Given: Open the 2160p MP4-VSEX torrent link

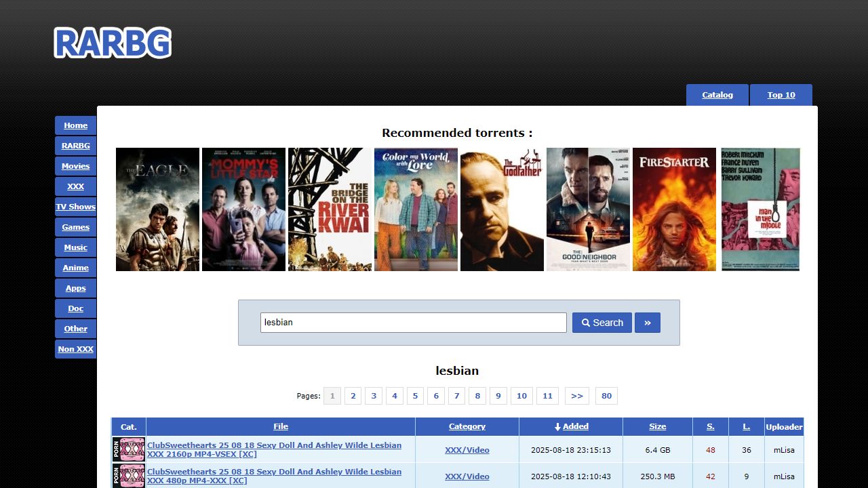Looking at the screenshot, I should click(274, 450).
